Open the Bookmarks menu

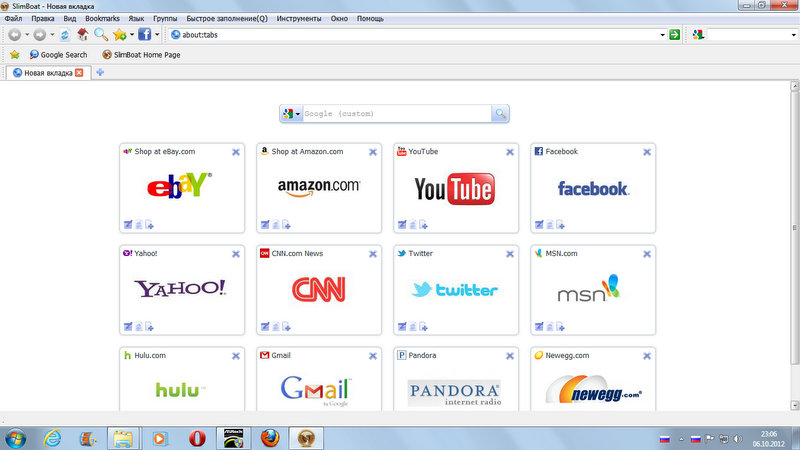(102, 18)
